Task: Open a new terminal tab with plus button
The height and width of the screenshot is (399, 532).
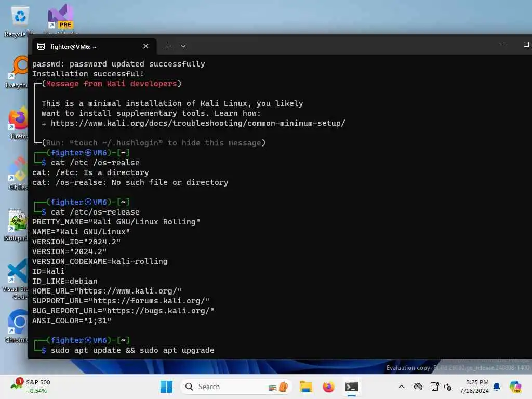Action: 168,46
